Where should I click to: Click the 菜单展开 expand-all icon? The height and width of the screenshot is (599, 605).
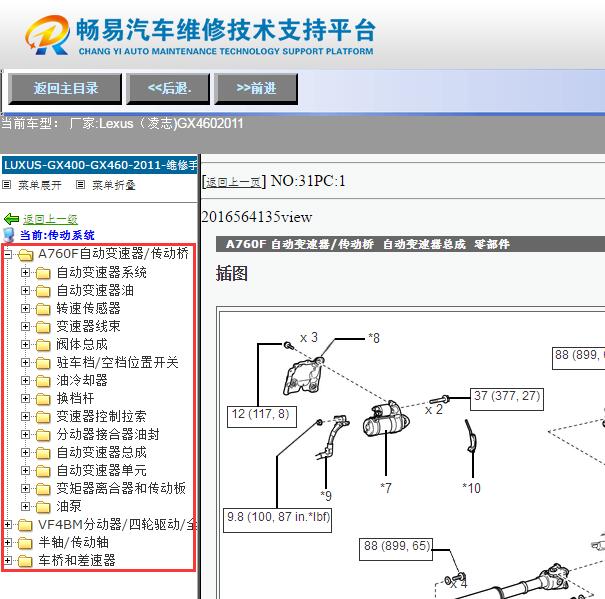tap(7, 184)
